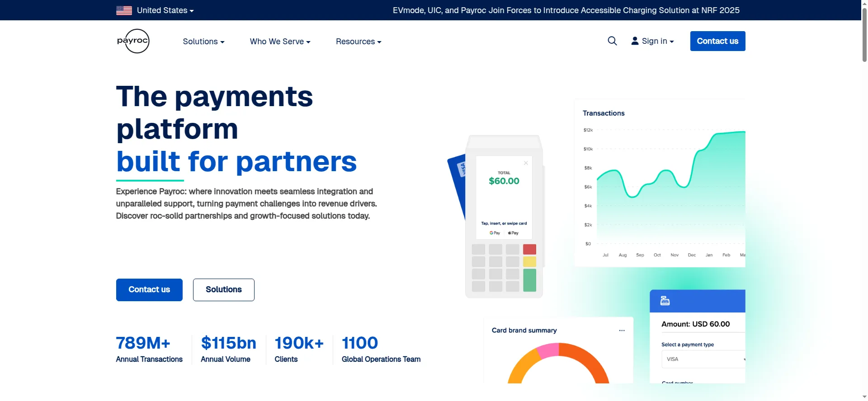This screenshot has width=868, height=401.
Task: Click the Payroc logo
Action: [x=133, y=41]
